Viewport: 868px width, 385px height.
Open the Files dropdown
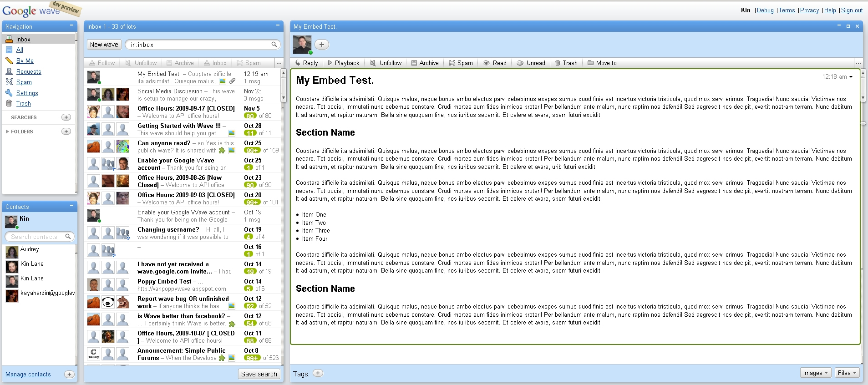(x=847, y=373)
